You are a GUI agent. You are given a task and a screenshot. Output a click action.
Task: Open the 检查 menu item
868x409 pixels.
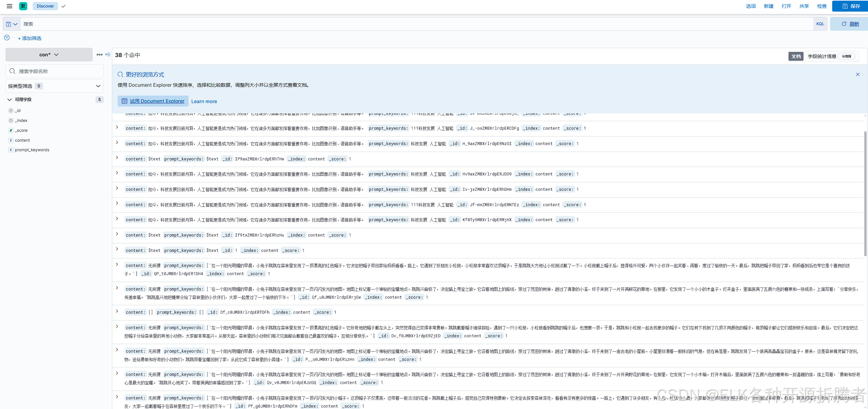click(822, 6)
